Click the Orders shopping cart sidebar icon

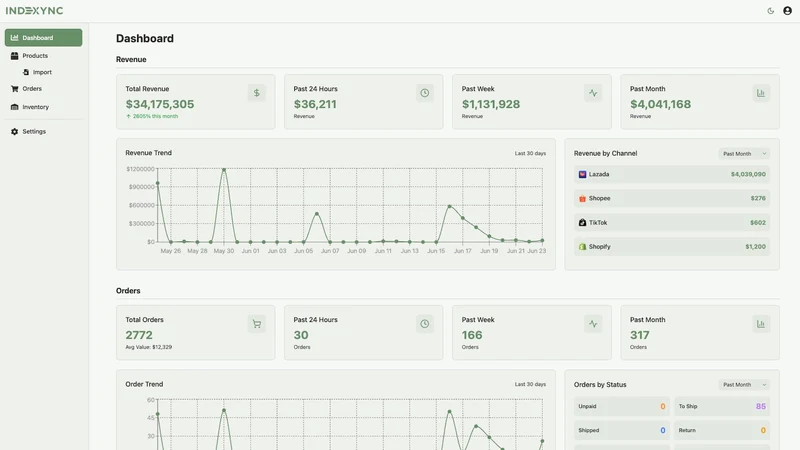(14, 89)
